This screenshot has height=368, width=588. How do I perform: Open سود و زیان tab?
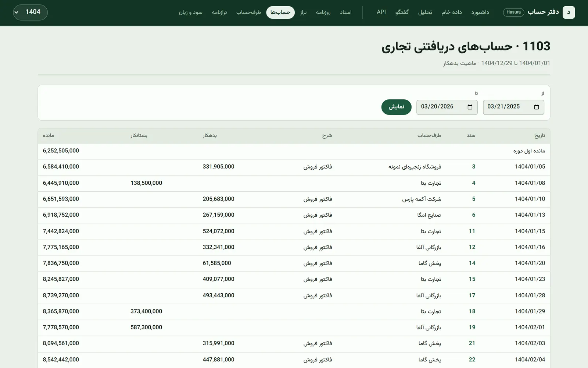coord(190,12)
